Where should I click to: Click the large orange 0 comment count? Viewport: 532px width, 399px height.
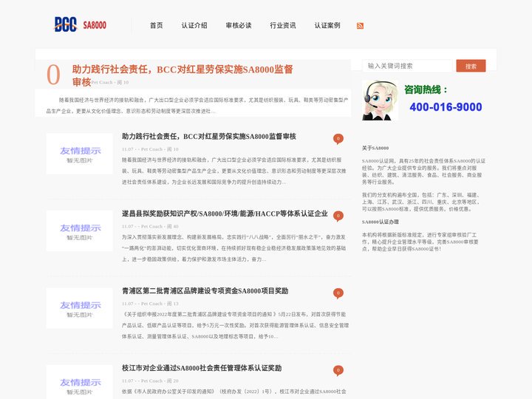53,75
